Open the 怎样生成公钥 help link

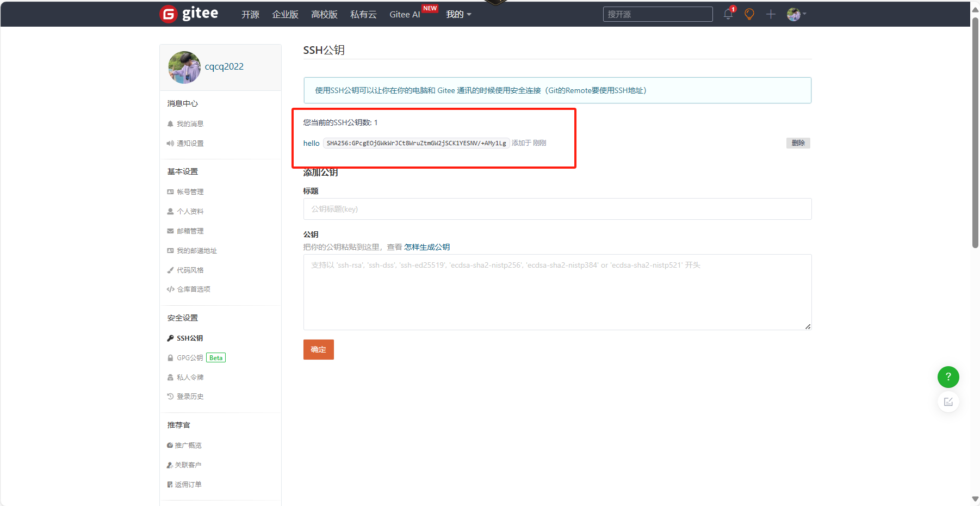tap(427, 247)
